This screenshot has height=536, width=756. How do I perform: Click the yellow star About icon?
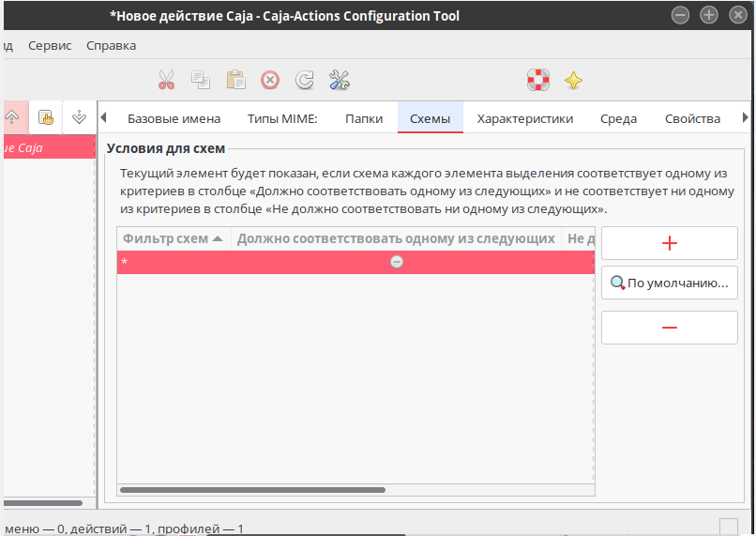[573, 80]
